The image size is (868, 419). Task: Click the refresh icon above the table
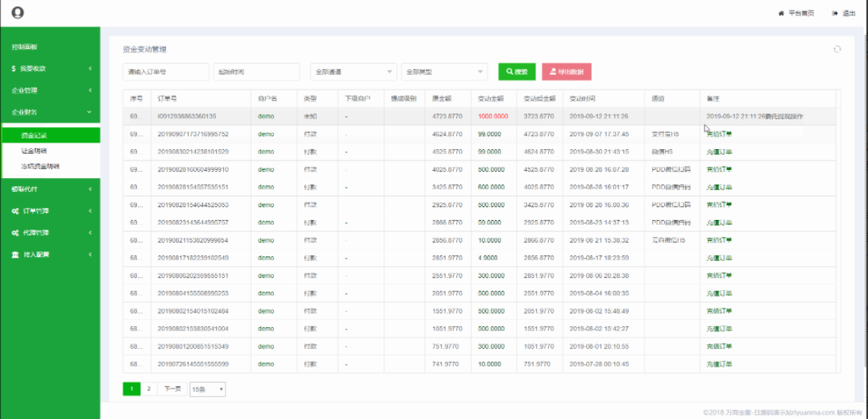tap(837, 49)
